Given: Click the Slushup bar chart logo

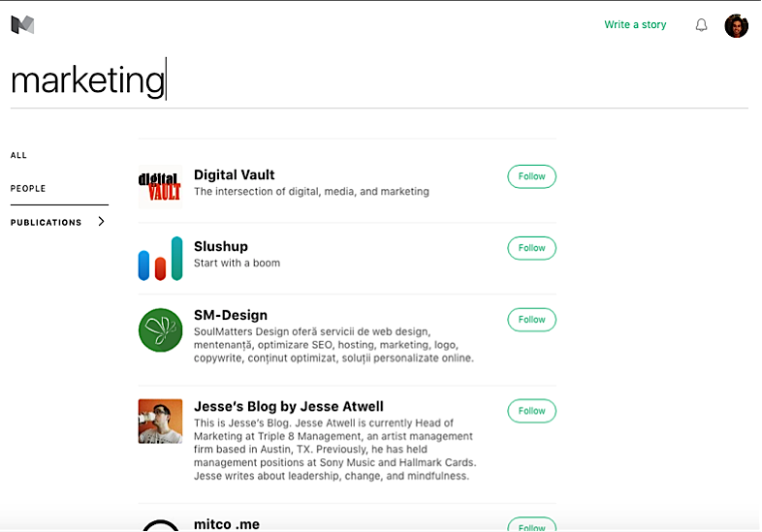Looking at the screenshot, I should point(160,259).
